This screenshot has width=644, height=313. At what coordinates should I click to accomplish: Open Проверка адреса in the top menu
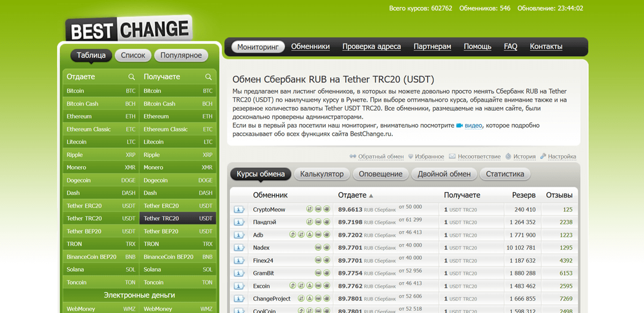pyautogui.click(x=371, y=47)
